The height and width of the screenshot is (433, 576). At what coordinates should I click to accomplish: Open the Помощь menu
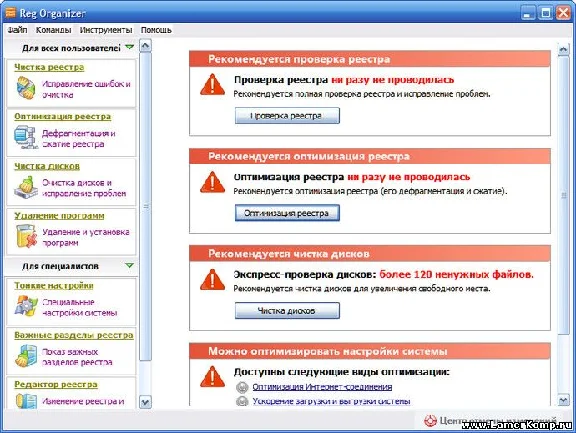point(156,30)
